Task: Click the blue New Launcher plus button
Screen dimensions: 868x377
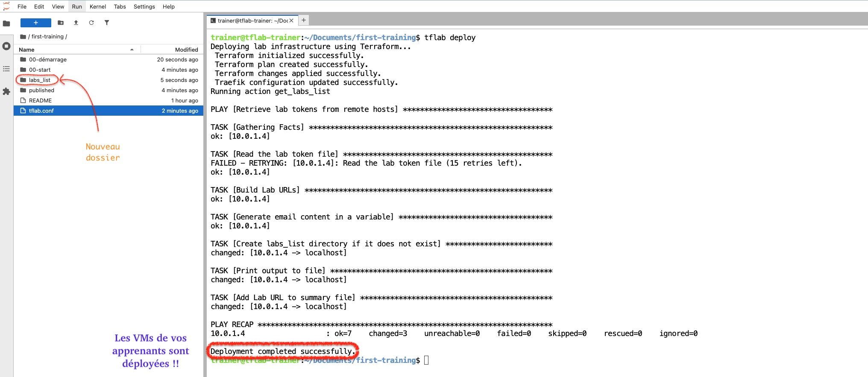Action: pos(36,23)
